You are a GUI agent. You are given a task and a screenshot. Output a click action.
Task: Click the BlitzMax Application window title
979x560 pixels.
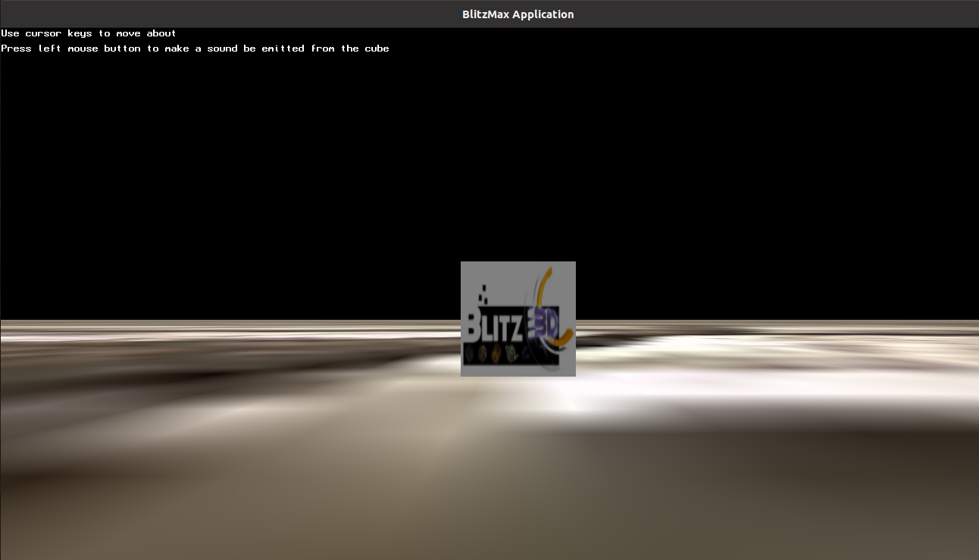click(518, 14)
